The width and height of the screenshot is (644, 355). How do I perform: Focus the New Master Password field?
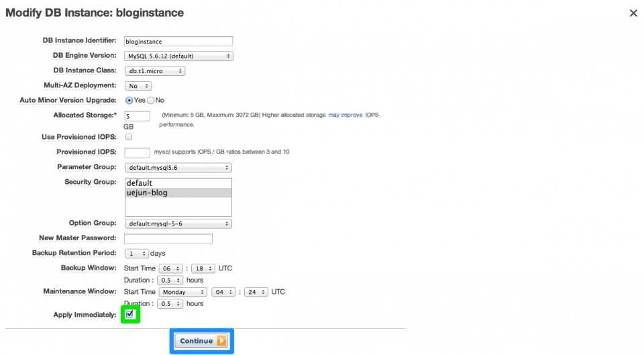pyautogui.click(x=168, y=239)
